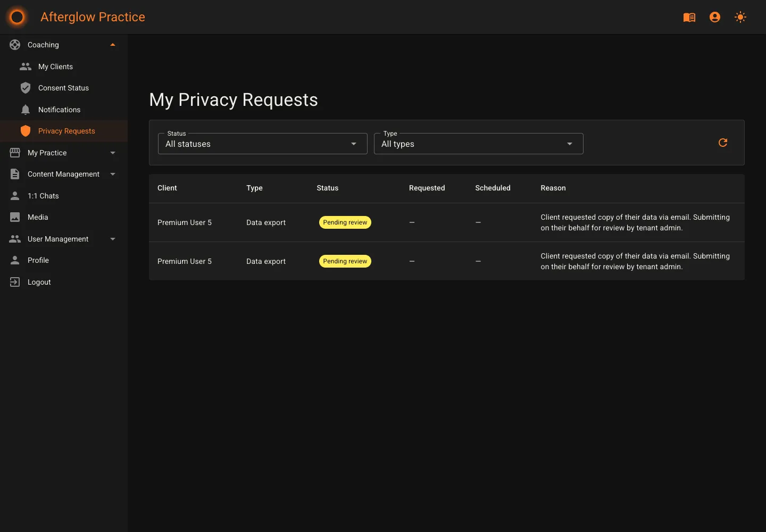Image resolution: width=766 pixels, height=532 pixels.
Task: Click second row Pending review badge
Action: [x=345, y=261]
